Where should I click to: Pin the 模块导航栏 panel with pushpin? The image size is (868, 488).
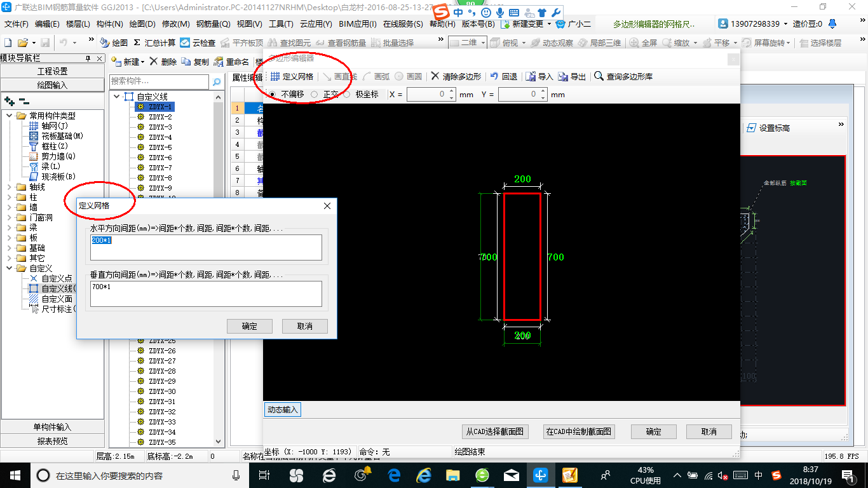(88, 58)
